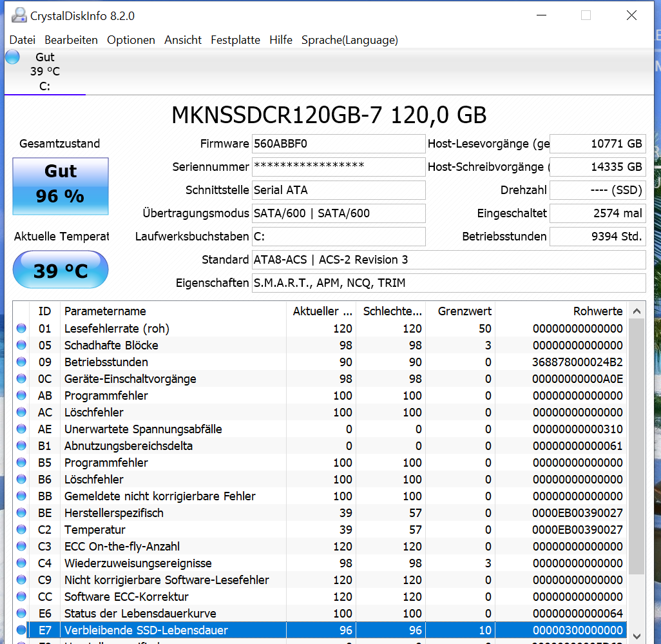Click the Grenzwert column header
661x644 pixels.
coord(461,311)
